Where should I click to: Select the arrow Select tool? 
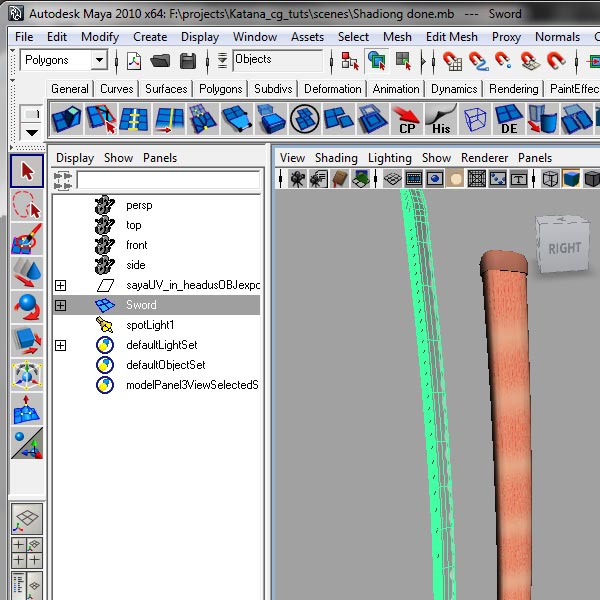click(27, 171)
